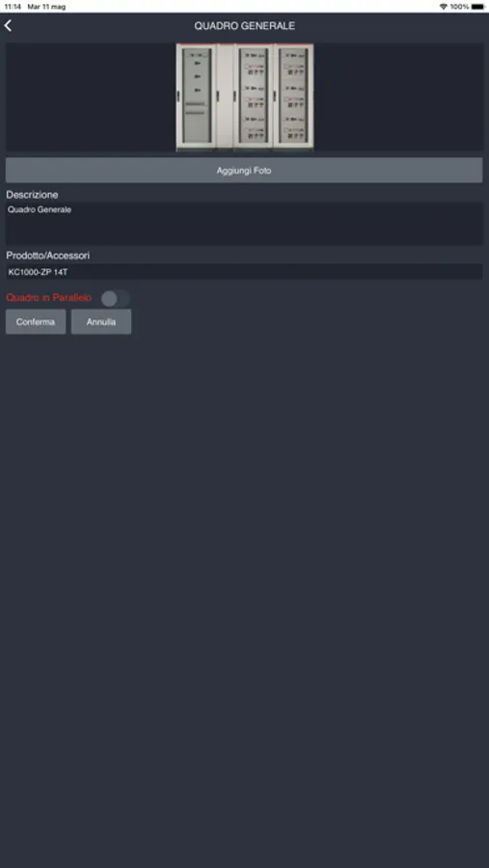Tap the leftmost cabinet in the photo

tap(196, 96)
